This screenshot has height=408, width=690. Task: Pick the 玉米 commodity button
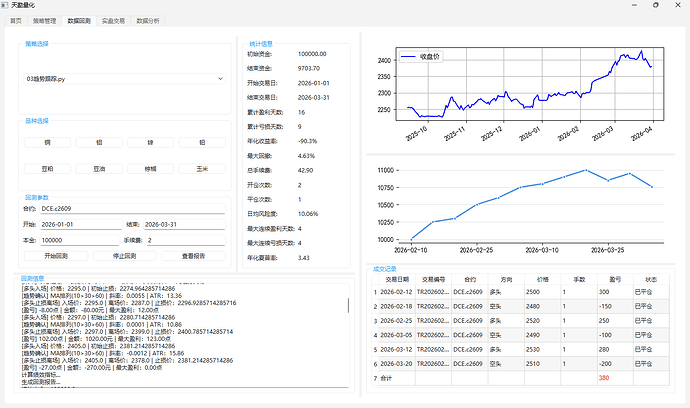[x=203, y=169]
